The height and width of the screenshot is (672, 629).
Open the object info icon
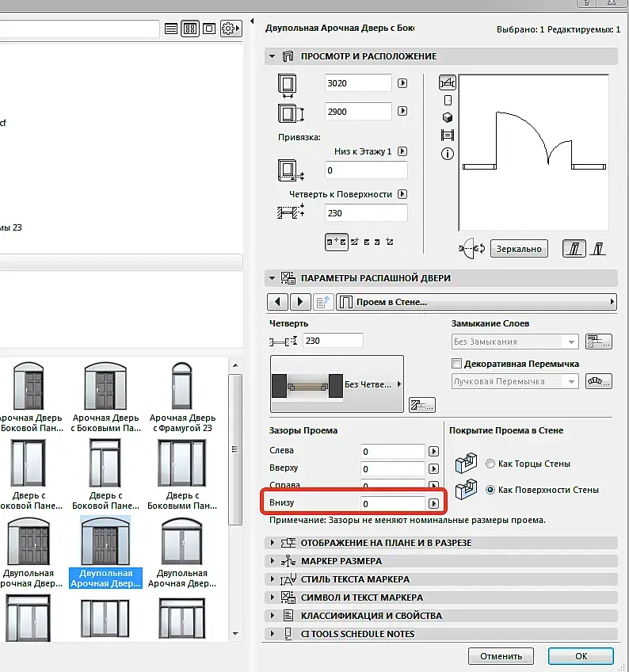[x=448, y=154]
